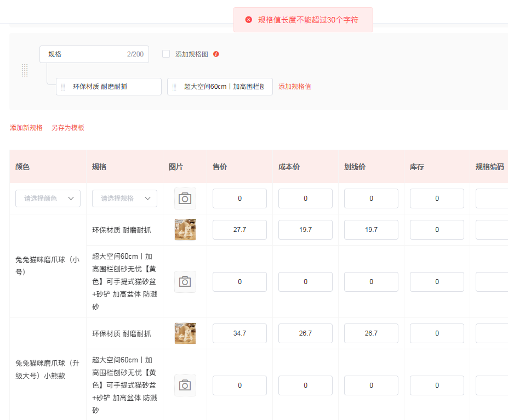Viewport: 508px width, 420px height.
Task: Click drag handle in 环保材质 耐磨耐抓 value box
Action: pyautogui.click(x=63, y=87)
